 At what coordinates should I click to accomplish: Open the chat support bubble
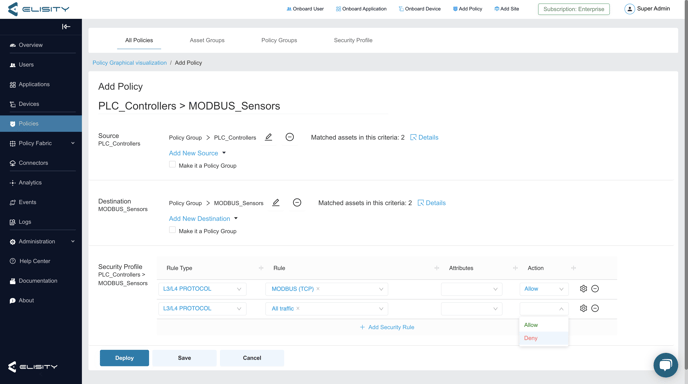[x=666, y=365]
